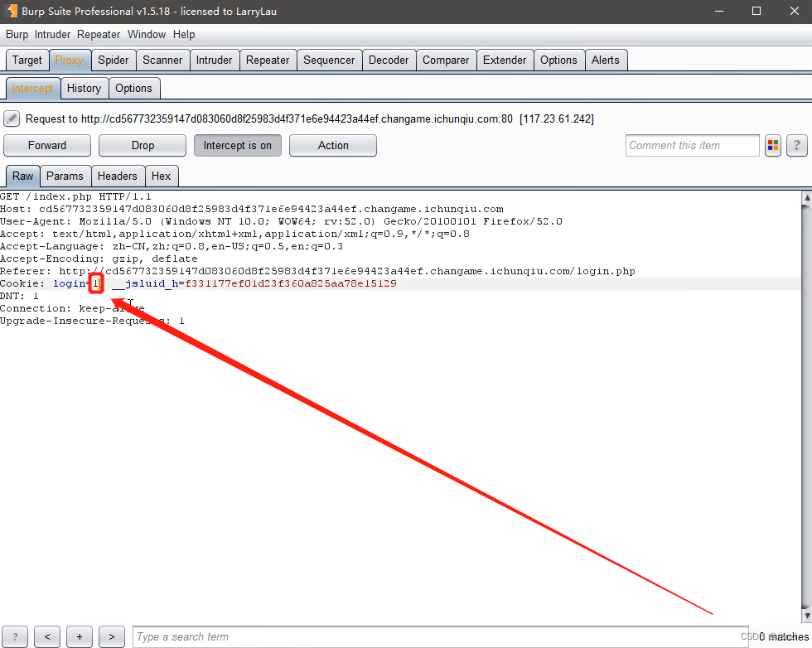Image resolution: width=812 pixels, height=648 pixels.
Task: Click the 'Type a search term' field
Action: pos(440,636)
